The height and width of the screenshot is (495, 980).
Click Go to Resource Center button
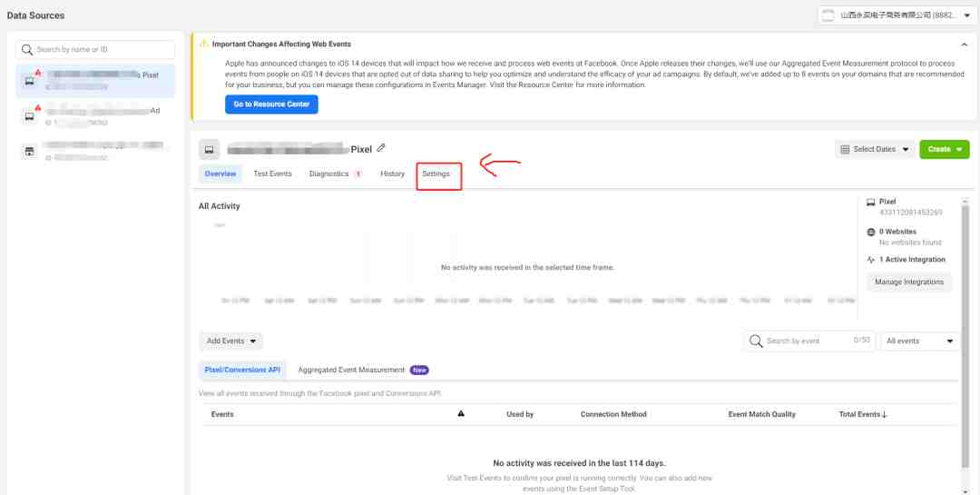tap(271, 104)
